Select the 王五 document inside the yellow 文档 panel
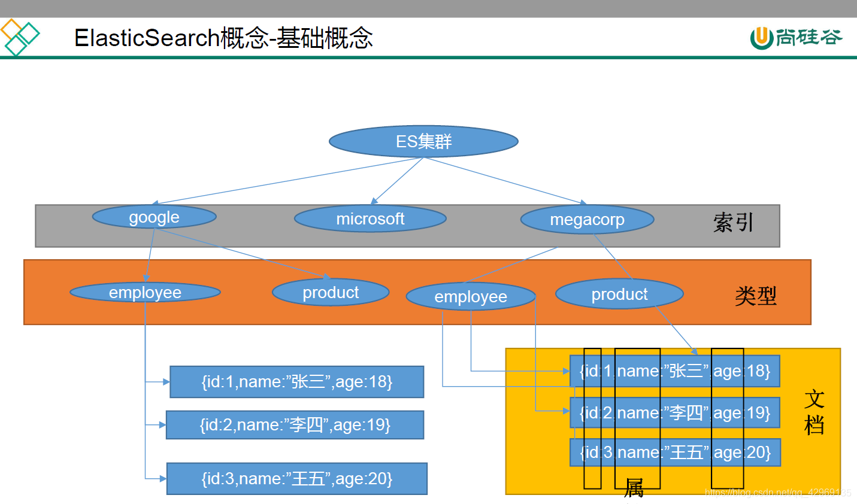 [675, 452]
